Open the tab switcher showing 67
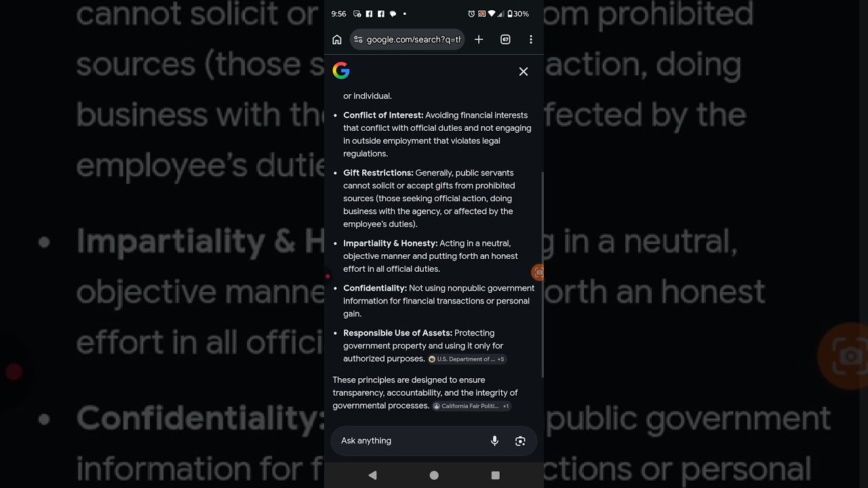Image resolution: width=868 pixels, height=488 pixels. click(505, 39)
